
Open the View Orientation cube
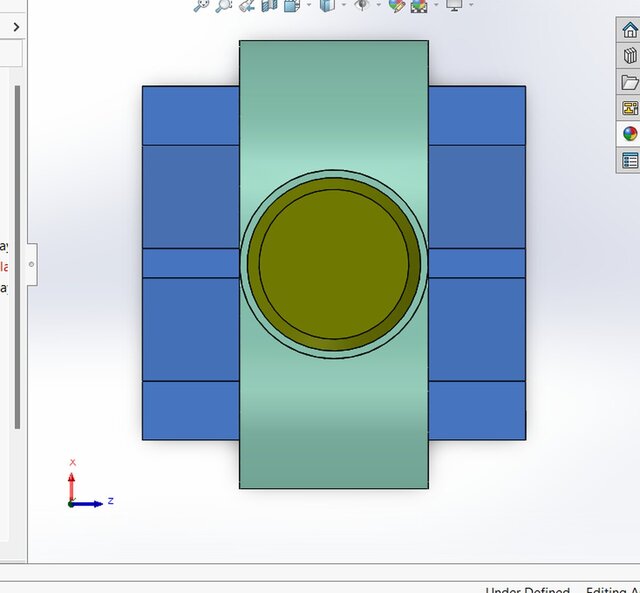click(x=292, y=5)
